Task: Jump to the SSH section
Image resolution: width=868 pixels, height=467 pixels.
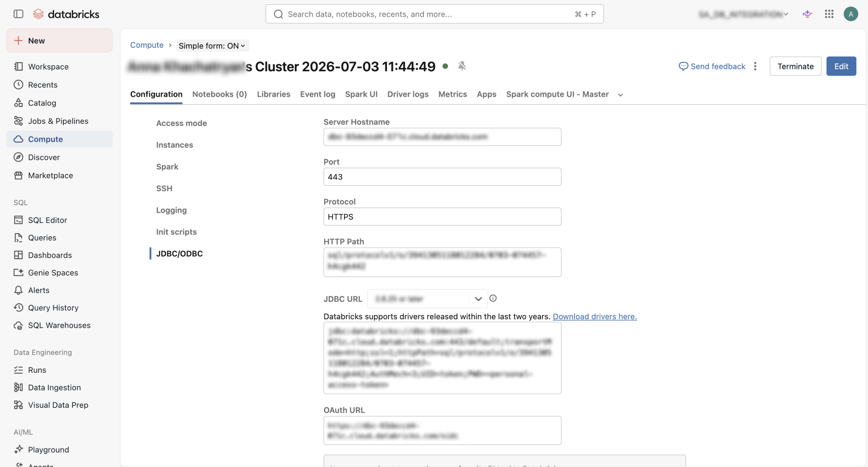Action: click(x=164, y=188)
